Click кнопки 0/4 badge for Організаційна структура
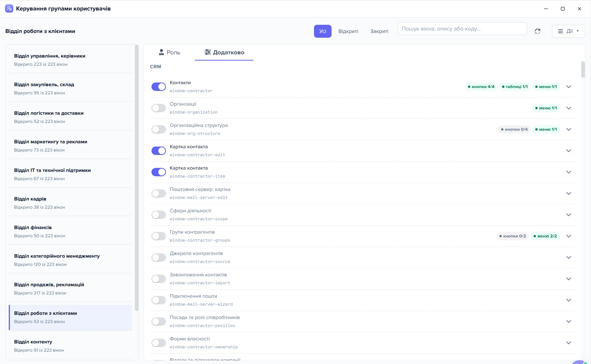 click(514, 130)
